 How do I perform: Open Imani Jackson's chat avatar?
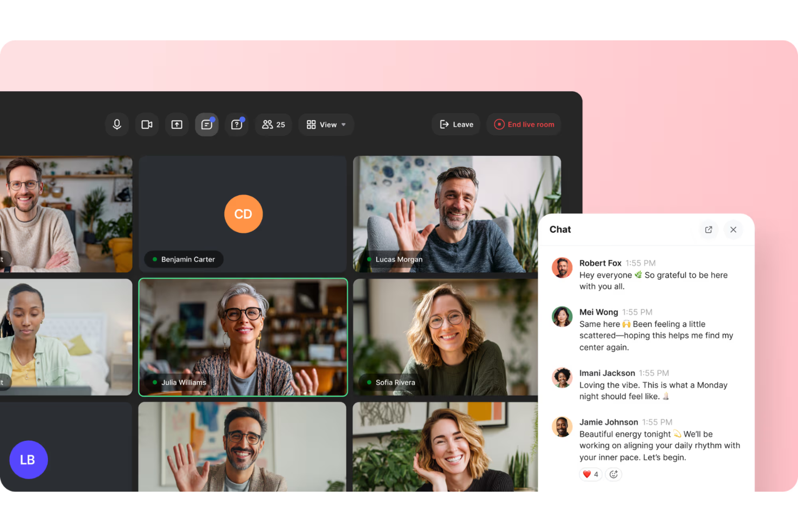click(562, 378)
